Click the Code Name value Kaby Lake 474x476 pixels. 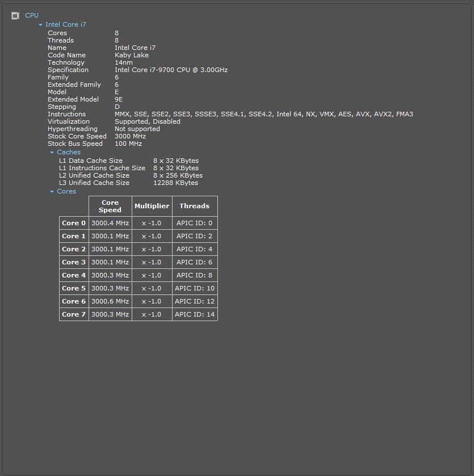[132, 55]
